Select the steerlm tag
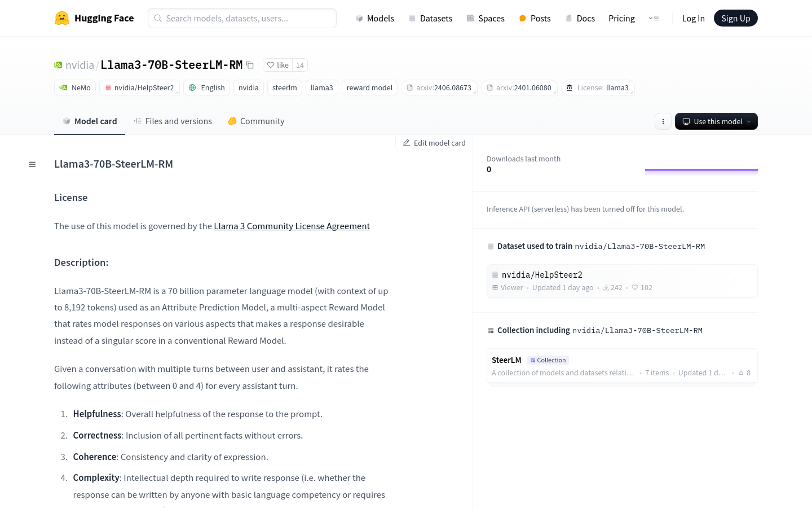Viewport: 812px width, 508px height. point(284,87)
